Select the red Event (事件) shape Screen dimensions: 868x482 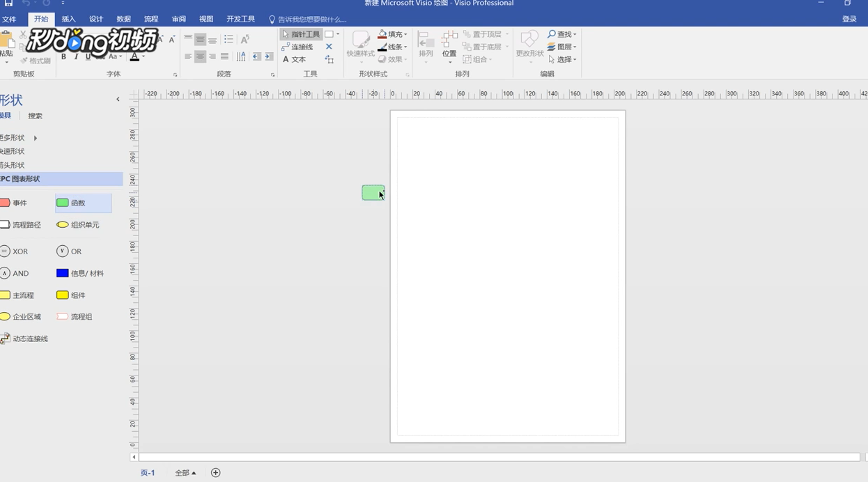point(14,203)
